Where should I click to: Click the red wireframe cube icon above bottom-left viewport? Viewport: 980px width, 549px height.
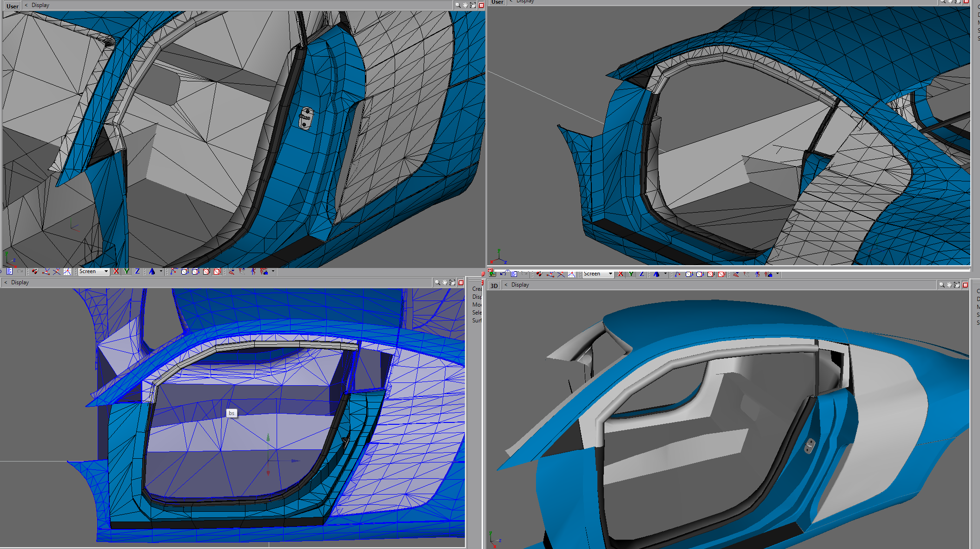[x=217, y=271]
